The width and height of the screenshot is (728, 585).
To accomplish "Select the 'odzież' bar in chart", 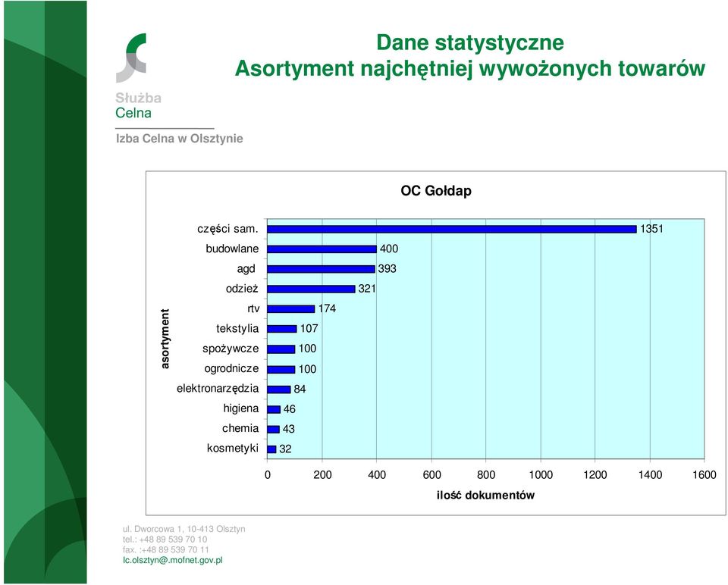I will click(x=311, y=289).
